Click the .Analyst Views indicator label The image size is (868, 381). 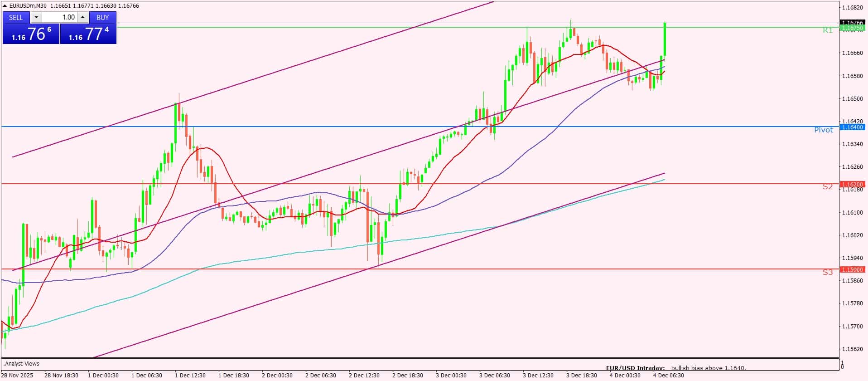[x=21, y=364]
